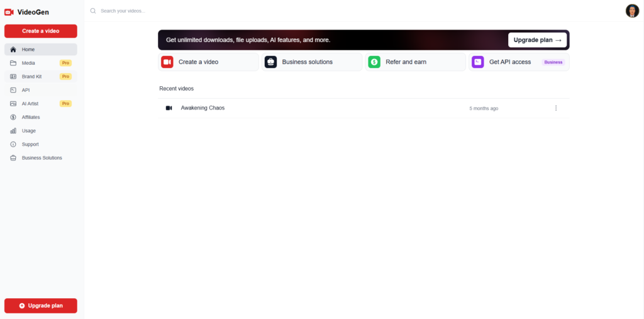The height and width of the screenshot is (319, 644).
Task: Open the Brand Kit menu item
Action: point(41,77)
